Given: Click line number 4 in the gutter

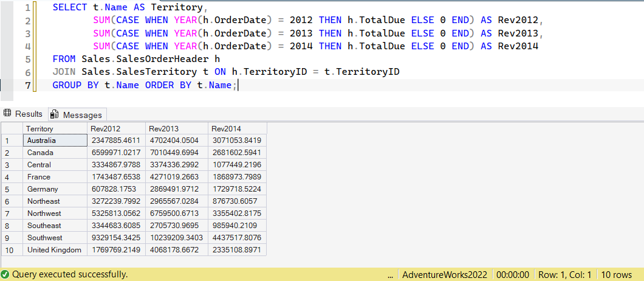Looking at the screenshot, I should point(27,46).
